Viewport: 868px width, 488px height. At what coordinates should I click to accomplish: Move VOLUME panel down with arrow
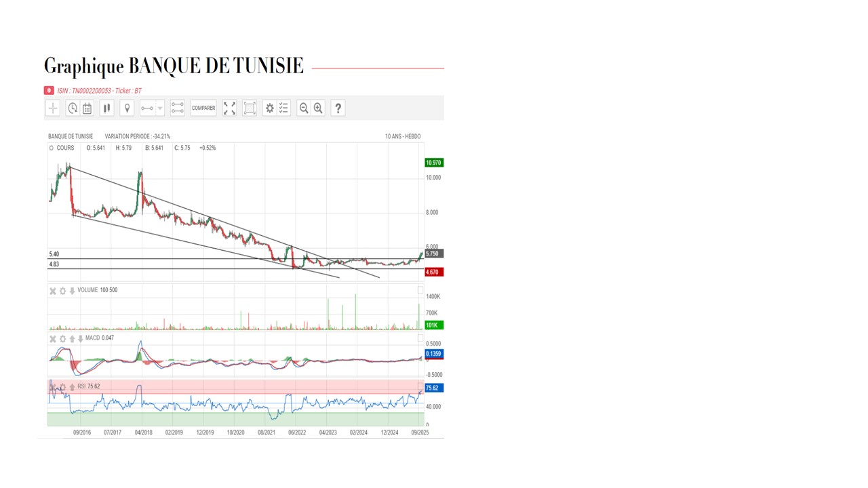click(x=72, y=291)
